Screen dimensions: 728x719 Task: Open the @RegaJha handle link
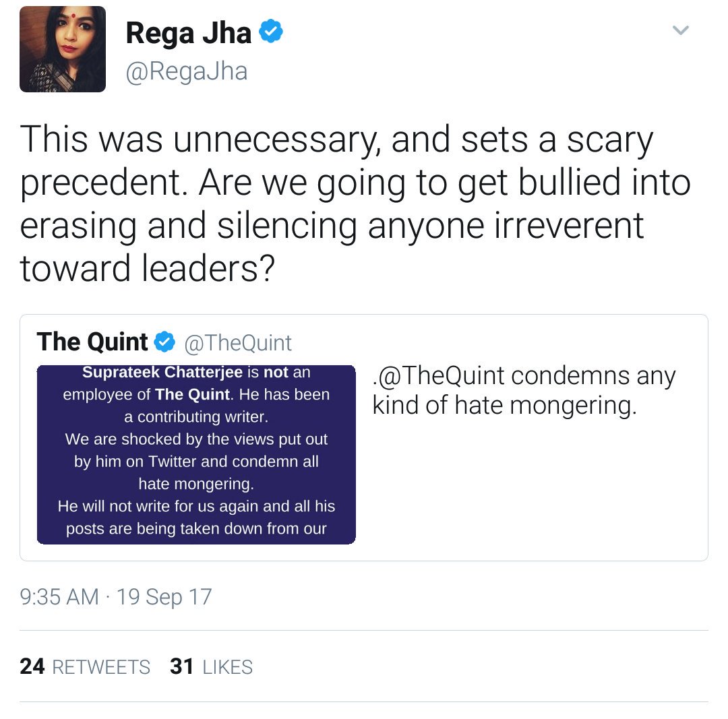(x=187, y=71)
